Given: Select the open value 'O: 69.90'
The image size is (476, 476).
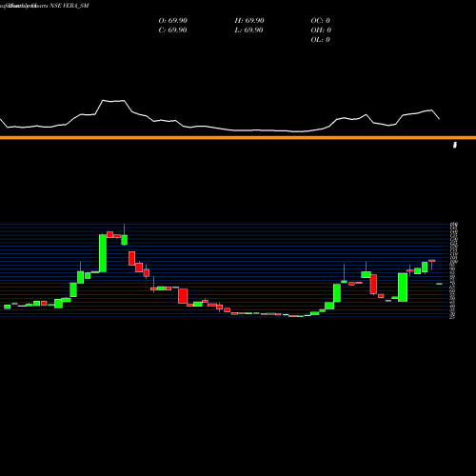Looking at the screenshot, I should pos(172,21).
